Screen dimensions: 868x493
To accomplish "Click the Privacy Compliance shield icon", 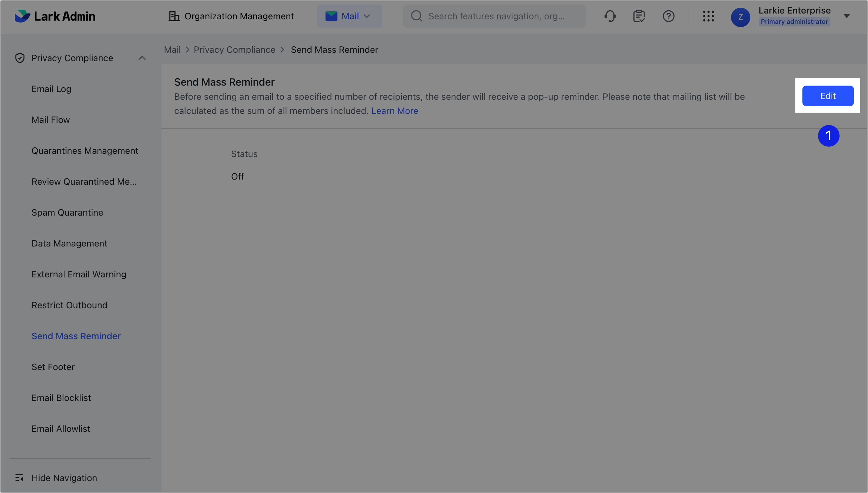I will (x=20, y=58).
